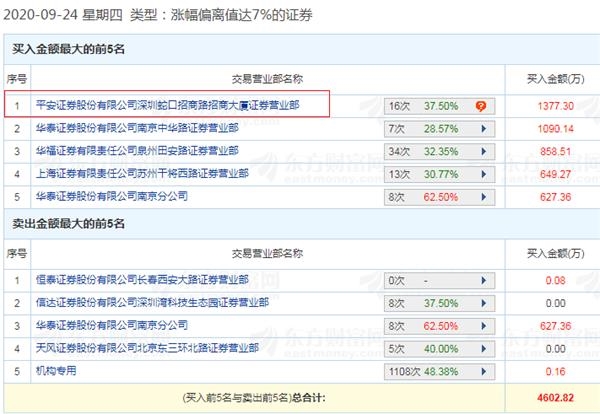Click the 1090.14 buy amount
This screenshot has height=414, width=600.
[555, 129]
